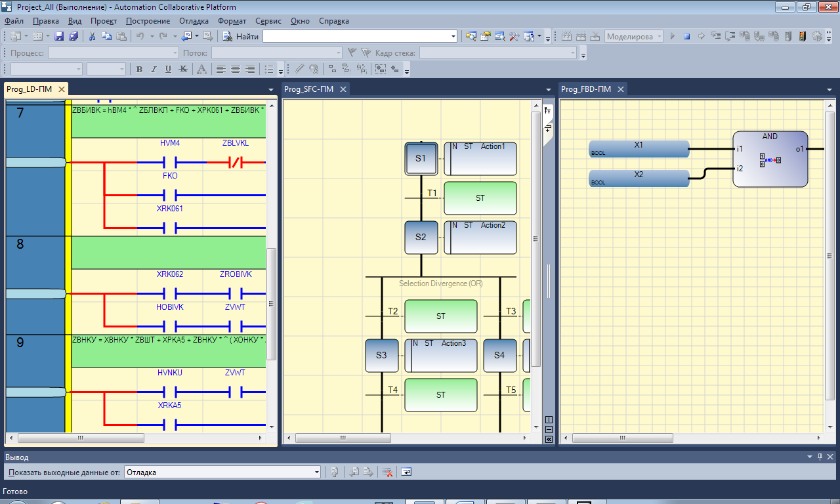Click first flag icon after Поток
This screenshot has width=840, height=504.
(x=352, y=52)
